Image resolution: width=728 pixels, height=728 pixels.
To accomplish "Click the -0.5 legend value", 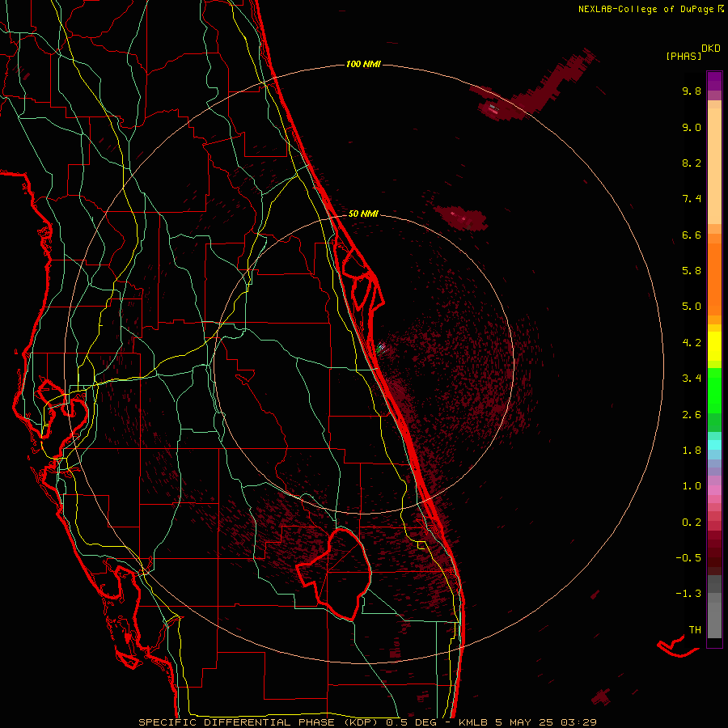I will tap(688, 558).
